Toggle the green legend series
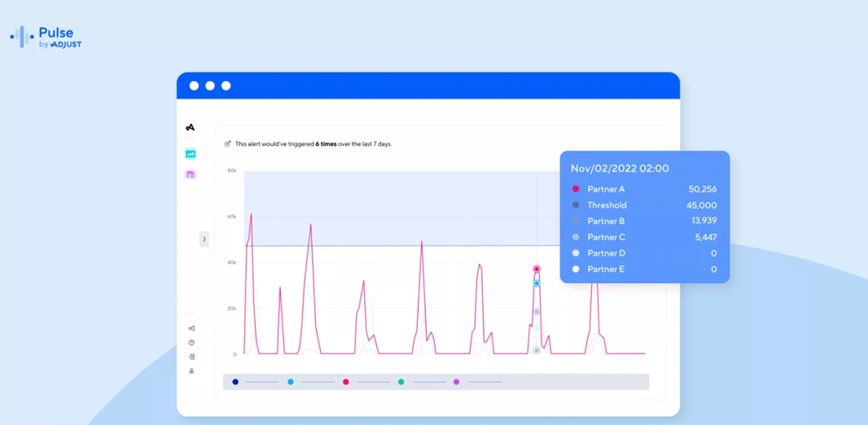Image resolution: width=868 pixels, height=425 pixels. (x=401, y=382)
